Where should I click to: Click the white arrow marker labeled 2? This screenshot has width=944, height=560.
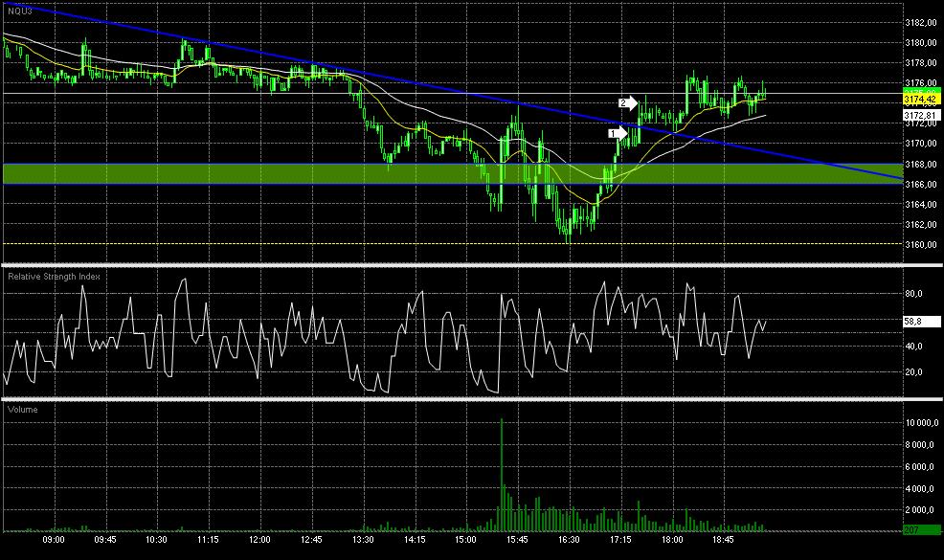tap(628, 103)
